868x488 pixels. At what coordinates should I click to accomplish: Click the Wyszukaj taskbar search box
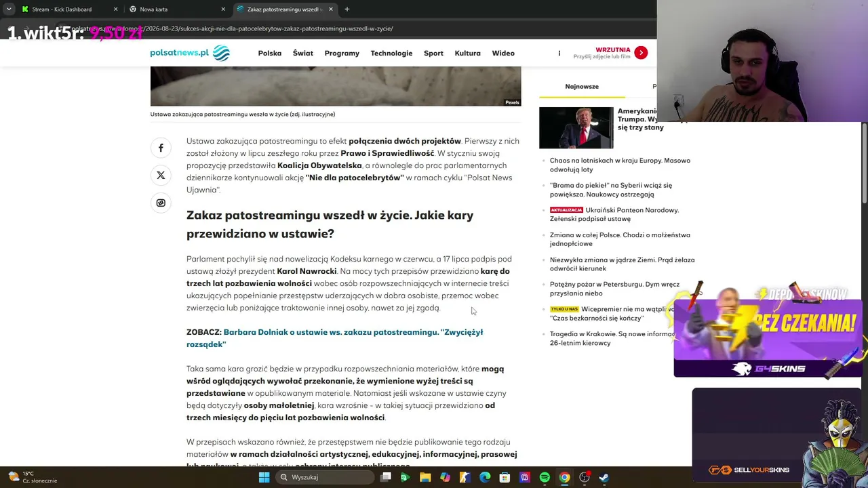pos(324,477)
